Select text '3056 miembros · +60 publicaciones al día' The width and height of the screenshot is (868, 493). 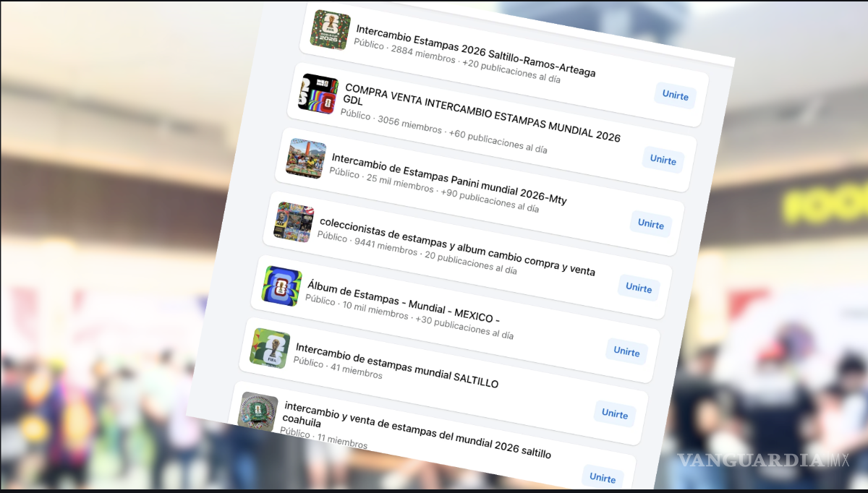click(462, 134)
